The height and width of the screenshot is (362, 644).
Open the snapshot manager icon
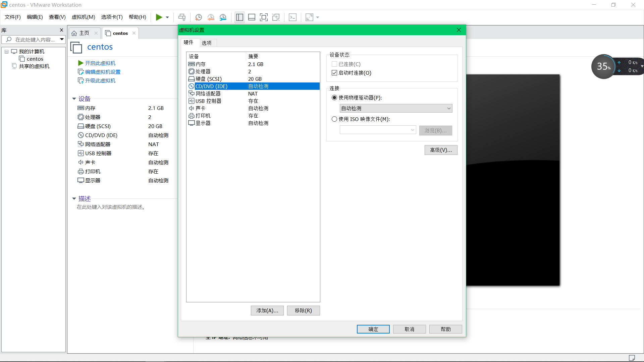click(x=223, y=17)
